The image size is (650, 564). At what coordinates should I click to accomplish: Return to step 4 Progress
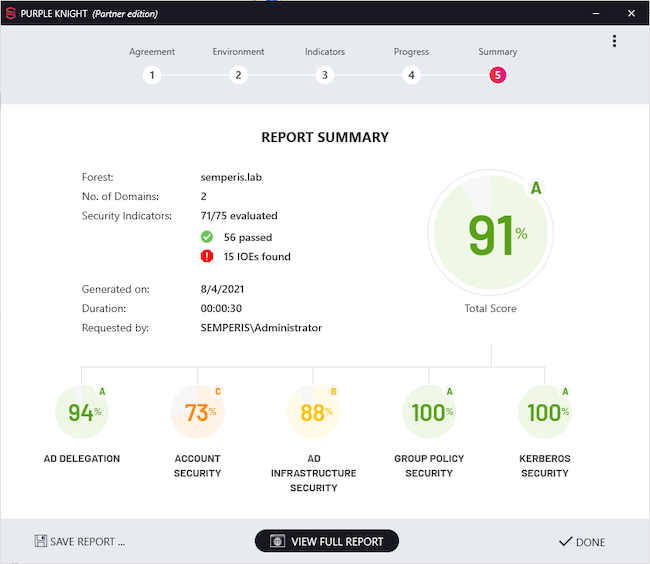point(411,75)
